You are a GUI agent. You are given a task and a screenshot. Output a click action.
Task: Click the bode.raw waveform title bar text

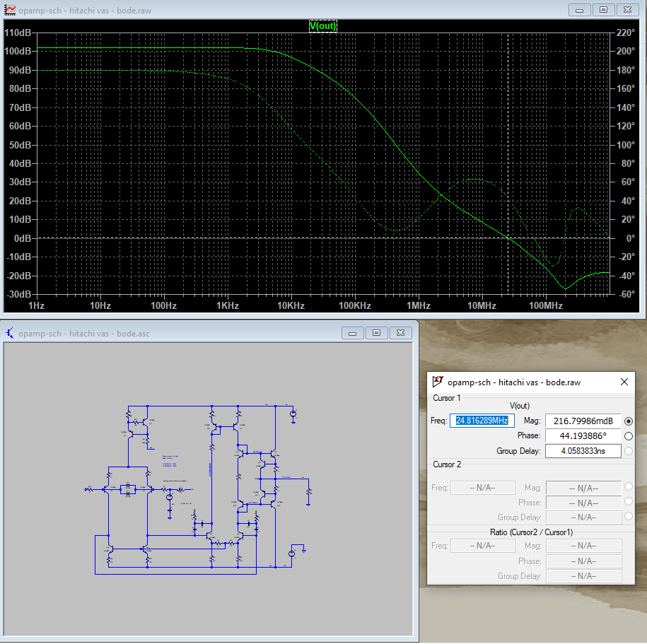tap(85, 11)
